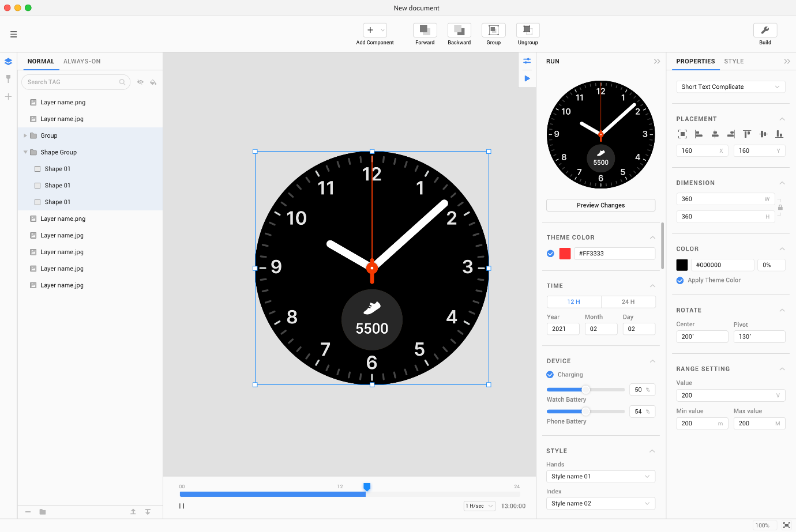
Task: Select the 24 H time format
Action: click(628, 302)
